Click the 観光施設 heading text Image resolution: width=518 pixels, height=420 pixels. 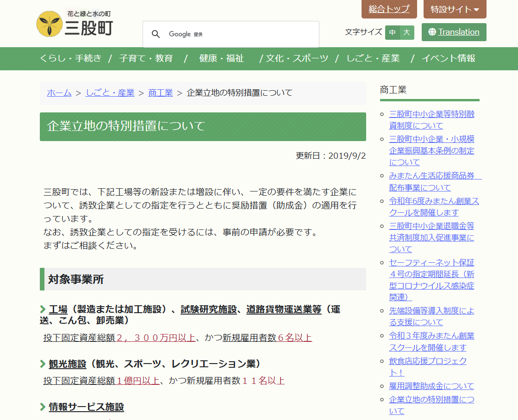point(68,364)
